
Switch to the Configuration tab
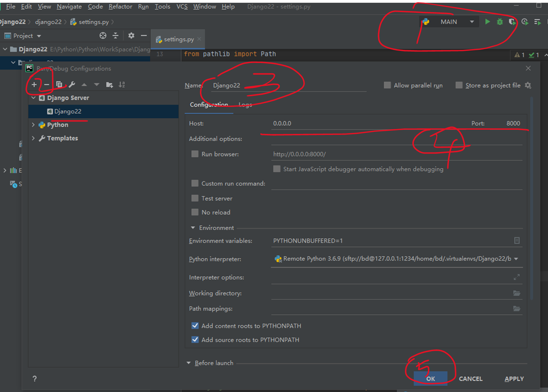(209, 105)
